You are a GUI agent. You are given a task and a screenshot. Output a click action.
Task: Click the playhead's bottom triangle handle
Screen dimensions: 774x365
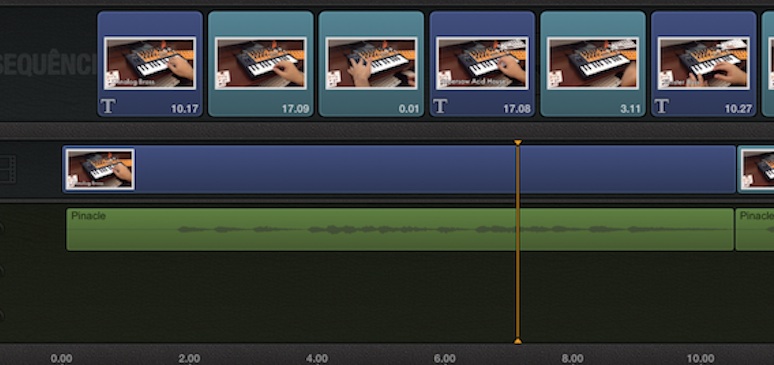pos(517,341)
